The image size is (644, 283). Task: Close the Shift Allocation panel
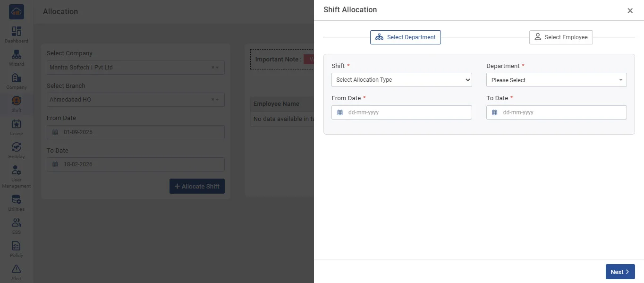coord(630,11)
